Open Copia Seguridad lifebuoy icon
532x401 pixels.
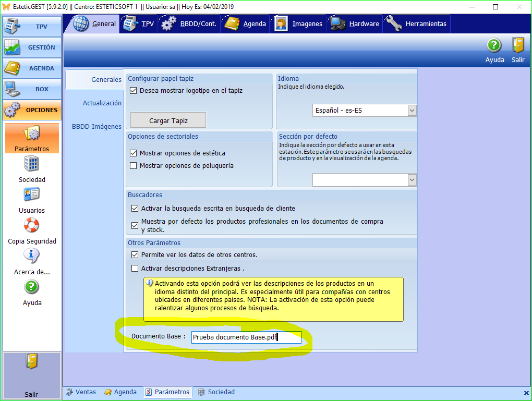[31, 225]
